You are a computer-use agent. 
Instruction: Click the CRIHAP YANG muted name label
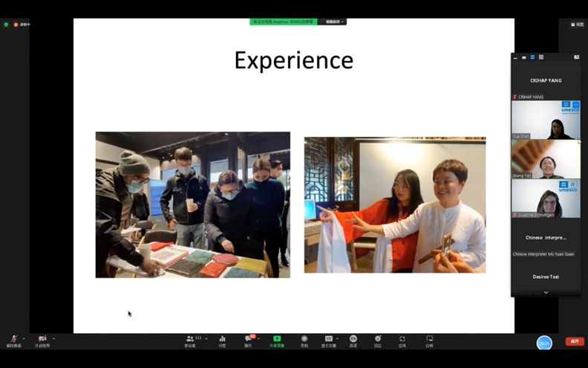[x=529, y=97]
